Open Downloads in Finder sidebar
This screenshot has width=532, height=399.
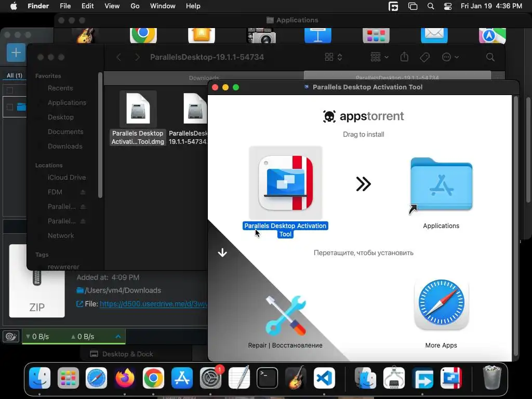[x=65, y=147]
